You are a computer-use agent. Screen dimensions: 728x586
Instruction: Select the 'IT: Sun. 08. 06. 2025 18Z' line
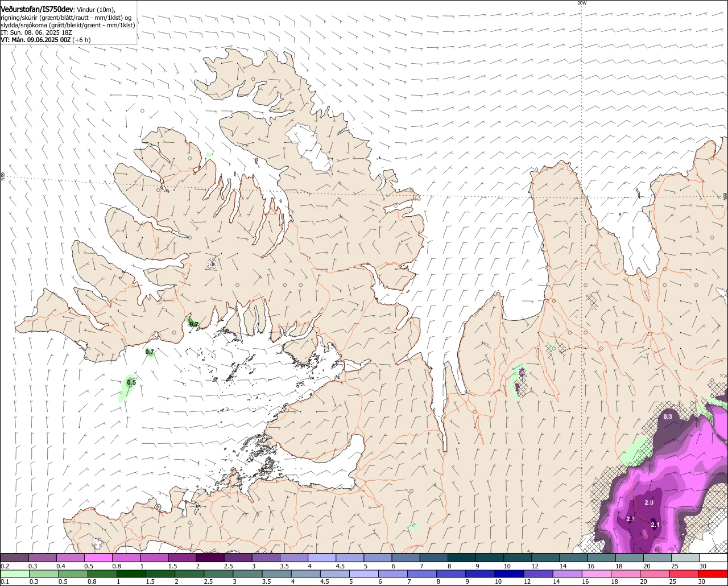coord(38,32)
